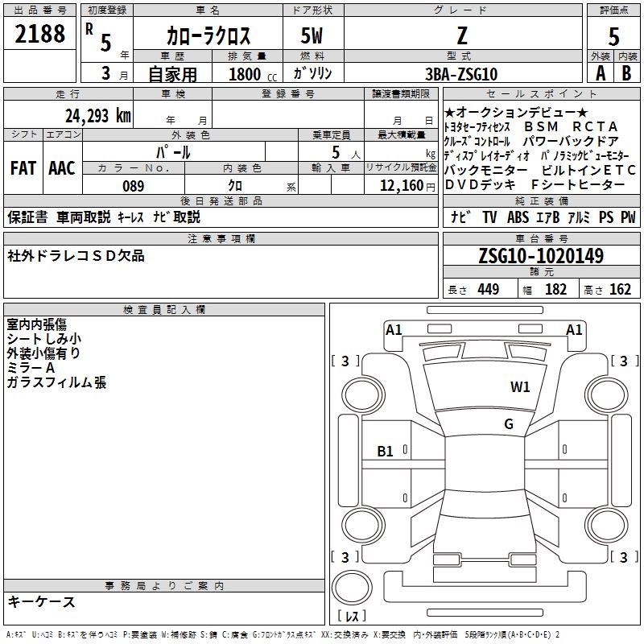Click the right-hand A1 mark on the diagram
Image resolution: width=644 pixels, height=644 pixels.
[574, 330]
